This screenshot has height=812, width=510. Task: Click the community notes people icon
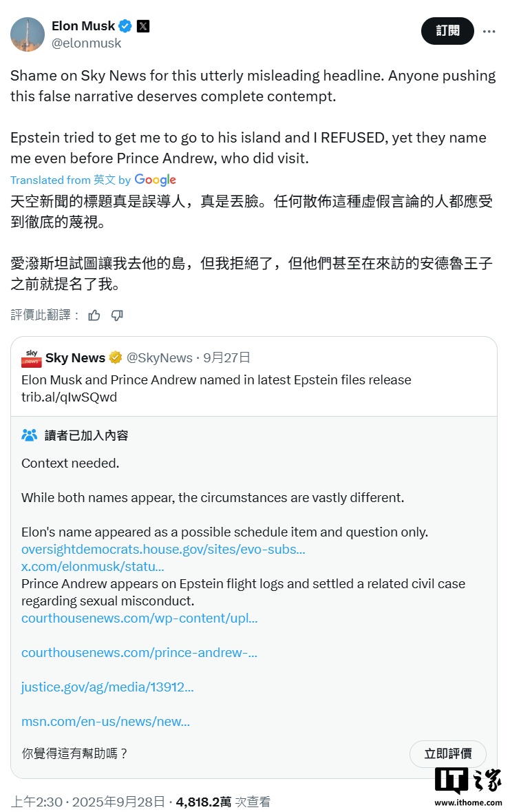(30, 435)
